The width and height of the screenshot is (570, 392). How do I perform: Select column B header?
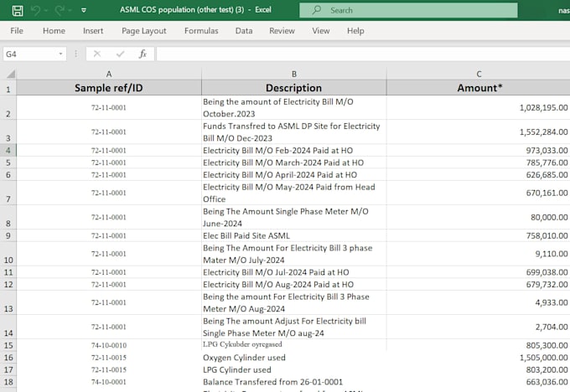coord(293,74)
